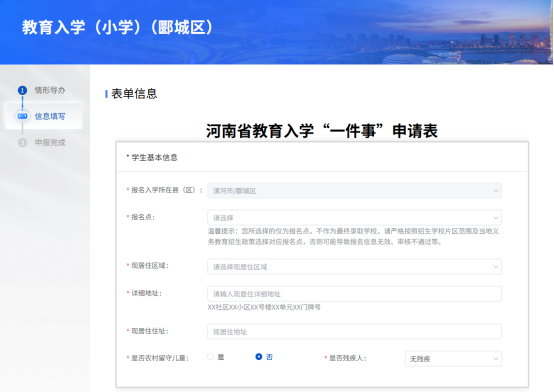554x392 pixels.
Task: Focus the 现居住住址 input field
Action: click(x=354, y=332)
